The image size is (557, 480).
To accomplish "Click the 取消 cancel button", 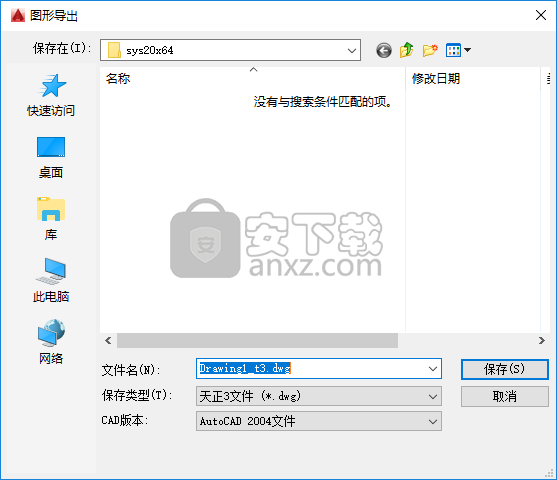I will [504, 397].
